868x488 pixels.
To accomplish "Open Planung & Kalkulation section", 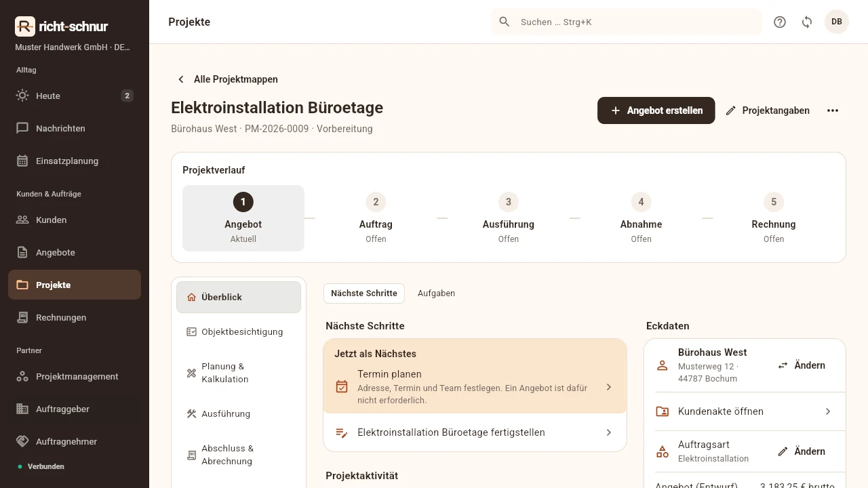I will pos(239,373).
